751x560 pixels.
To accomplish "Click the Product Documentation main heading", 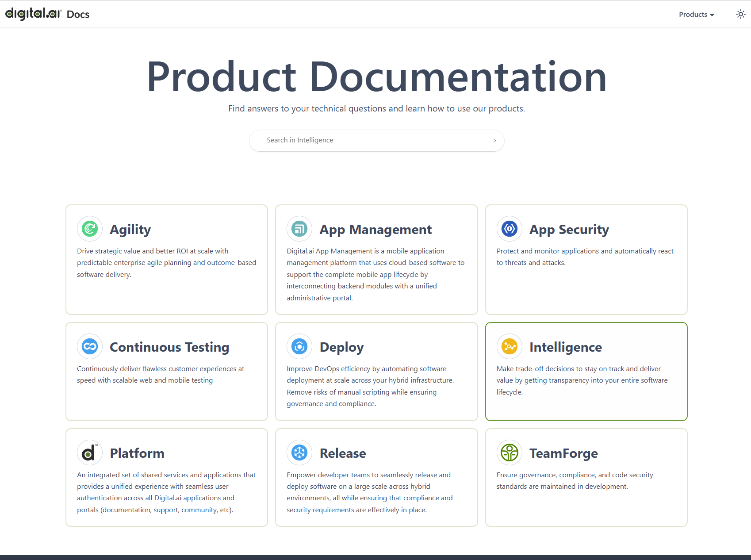I will [377, 77].
